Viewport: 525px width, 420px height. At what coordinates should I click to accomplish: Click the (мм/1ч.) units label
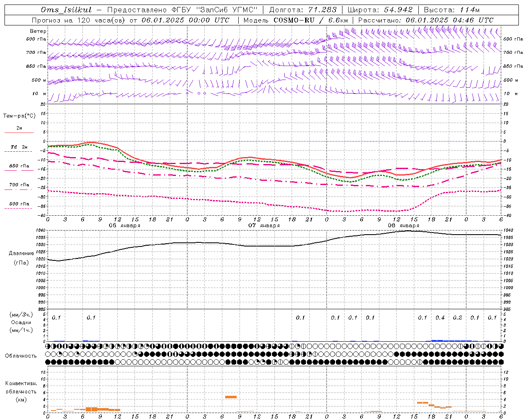tap(21, 330)
